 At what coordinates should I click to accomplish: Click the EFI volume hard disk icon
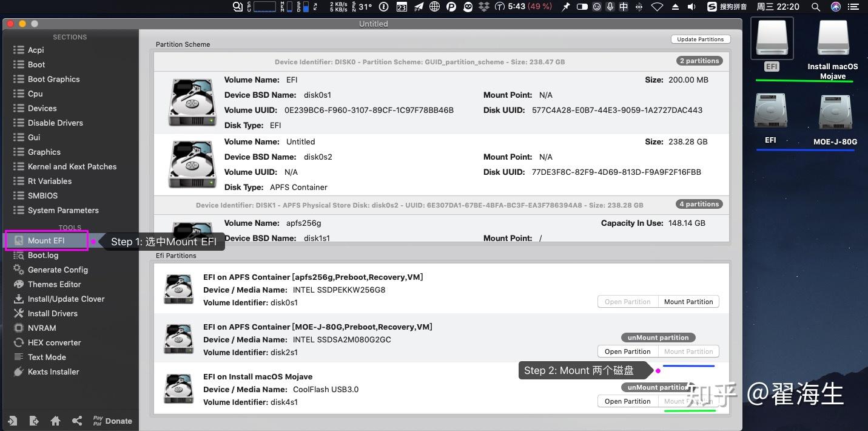[x=192, y=102]
